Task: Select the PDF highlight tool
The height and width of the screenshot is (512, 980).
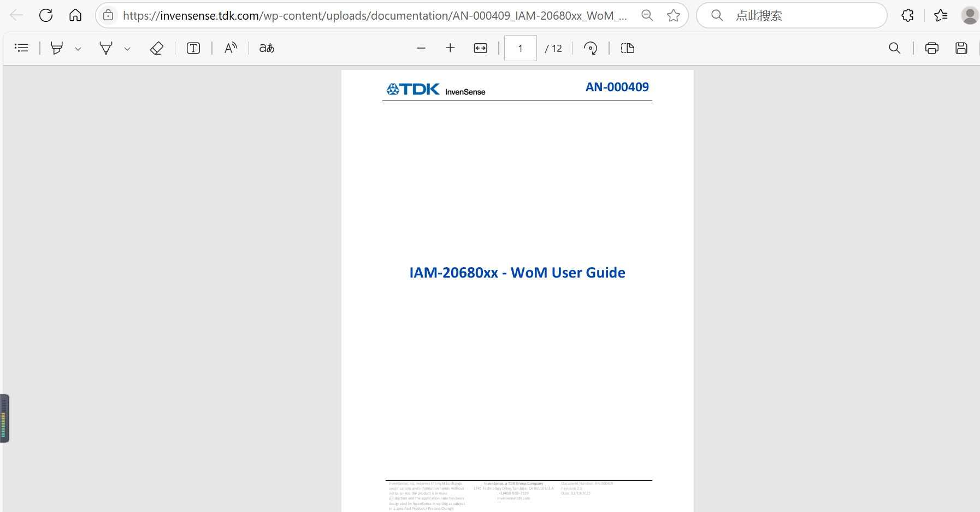Action: [x=57, y=48]
